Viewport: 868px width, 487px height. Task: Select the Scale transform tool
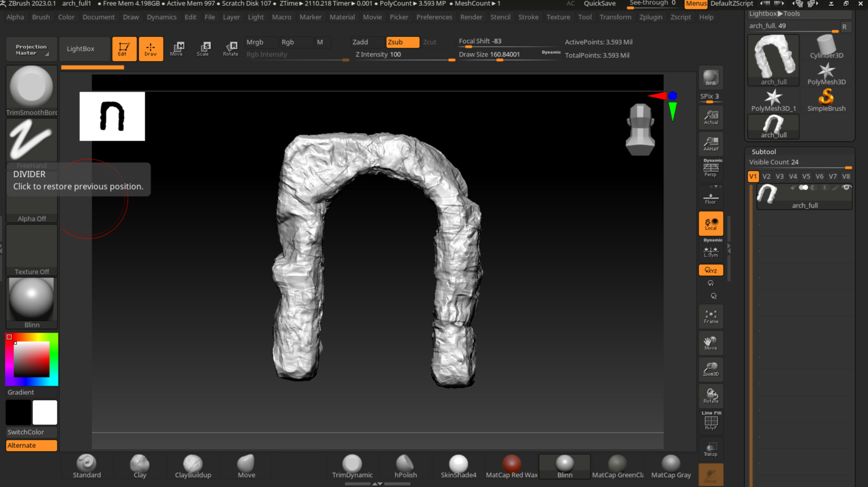[203, 48]
